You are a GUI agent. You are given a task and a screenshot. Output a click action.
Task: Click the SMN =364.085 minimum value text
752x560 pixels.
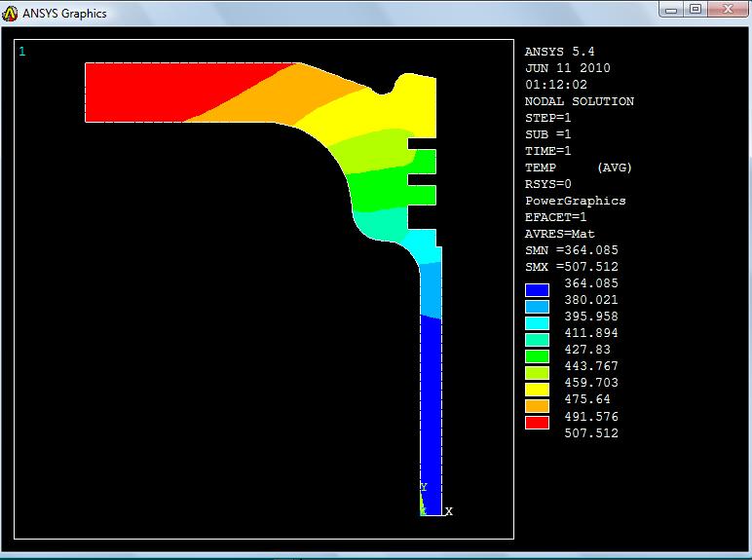571,250
